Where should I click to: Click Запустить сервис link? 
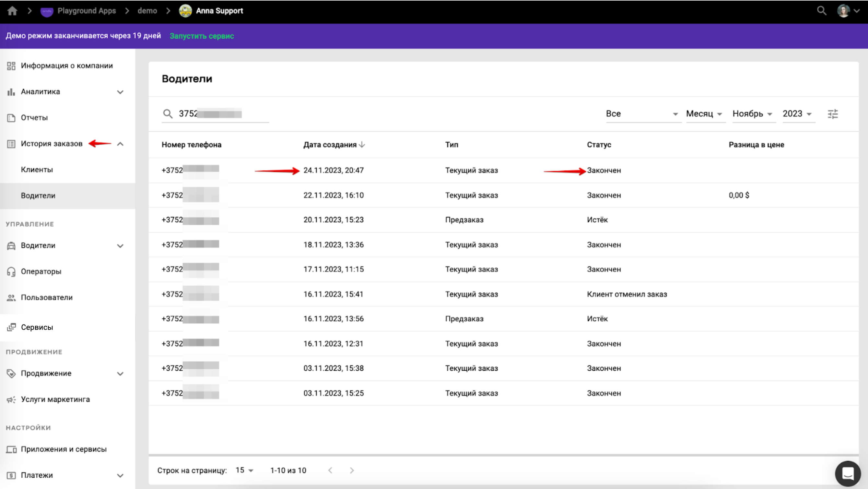202,36
